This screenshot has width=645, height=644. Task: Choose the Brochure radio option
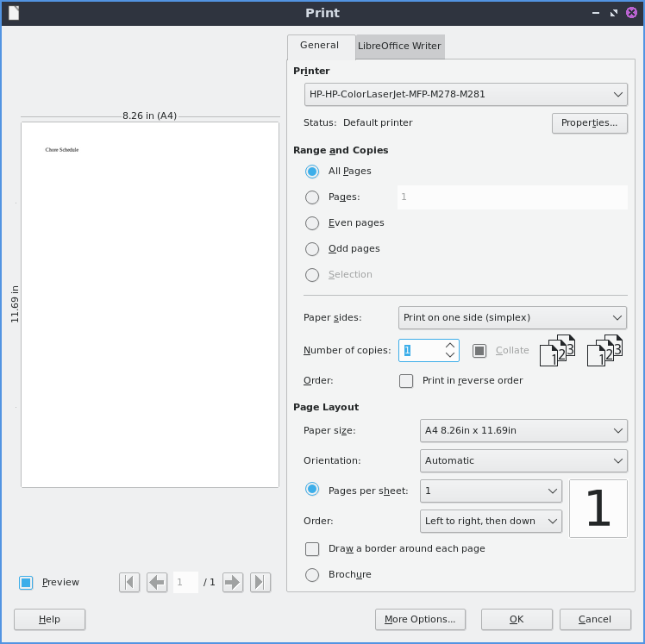tap(312, 574)
